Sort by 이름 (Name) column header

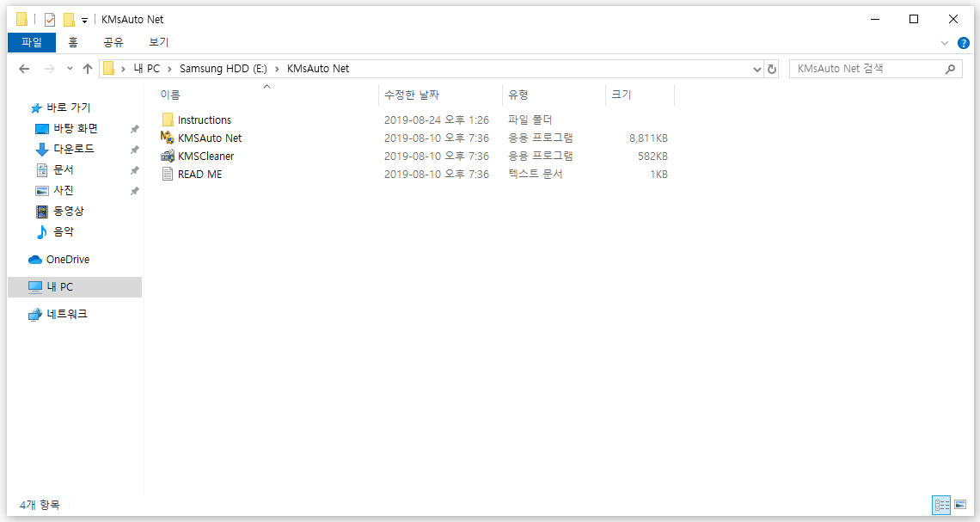point(170,95)
